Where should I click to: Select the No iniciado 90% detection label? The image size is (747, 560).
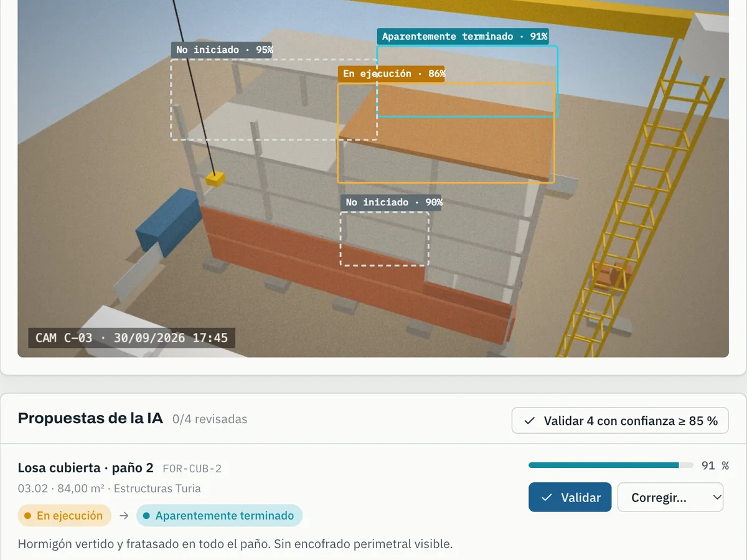click(x=392, y=203)
